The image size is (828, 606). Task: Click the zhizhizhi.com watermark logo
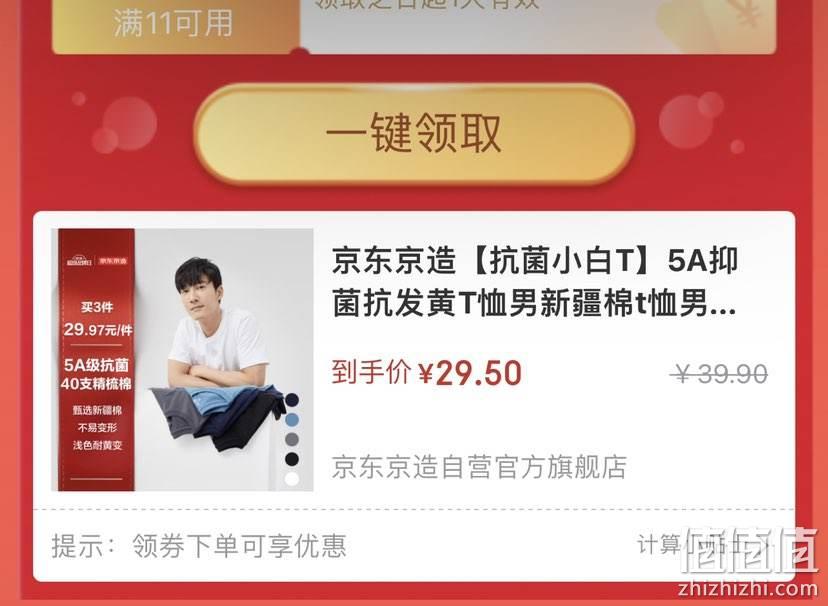(749, 563)
